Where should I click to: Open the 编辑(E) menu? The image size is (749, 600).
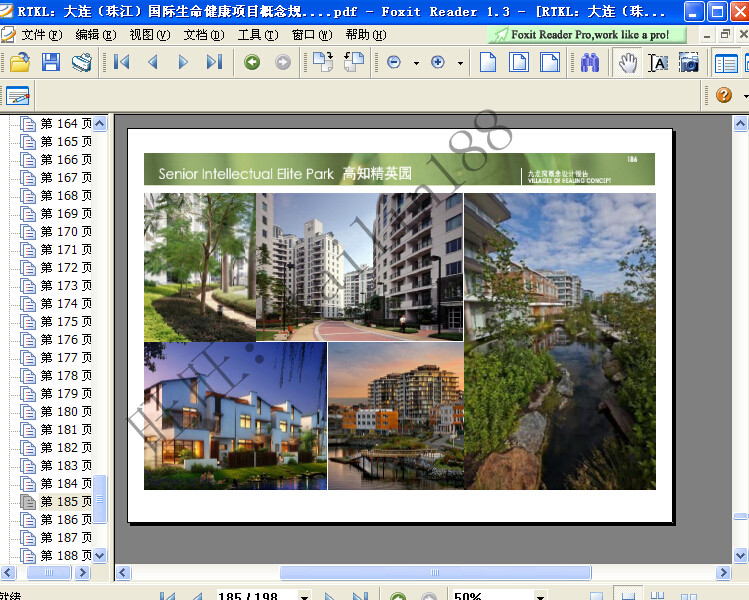(x=96, y=34)
